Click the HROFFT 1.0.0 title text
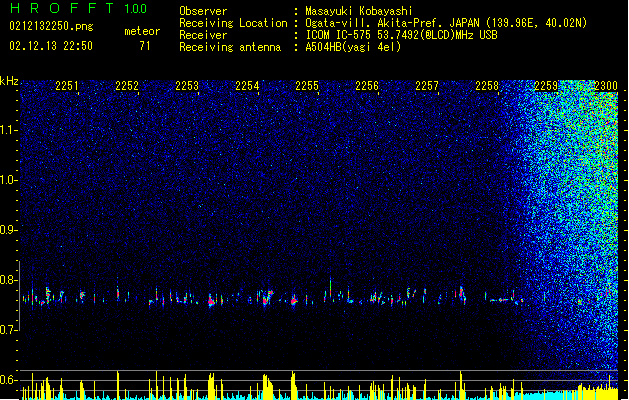This screenshot has width=629, height=400. click(x=78, y=8)
